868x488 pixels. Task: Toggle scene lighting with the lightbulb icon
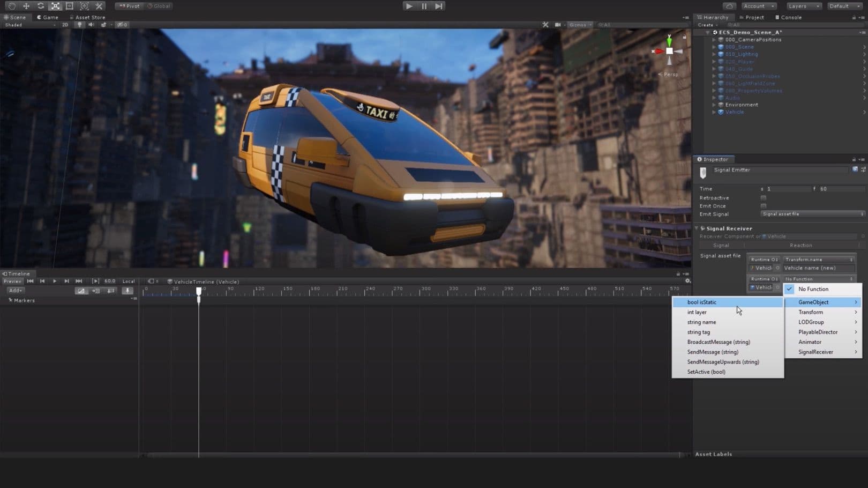point(80,25)
